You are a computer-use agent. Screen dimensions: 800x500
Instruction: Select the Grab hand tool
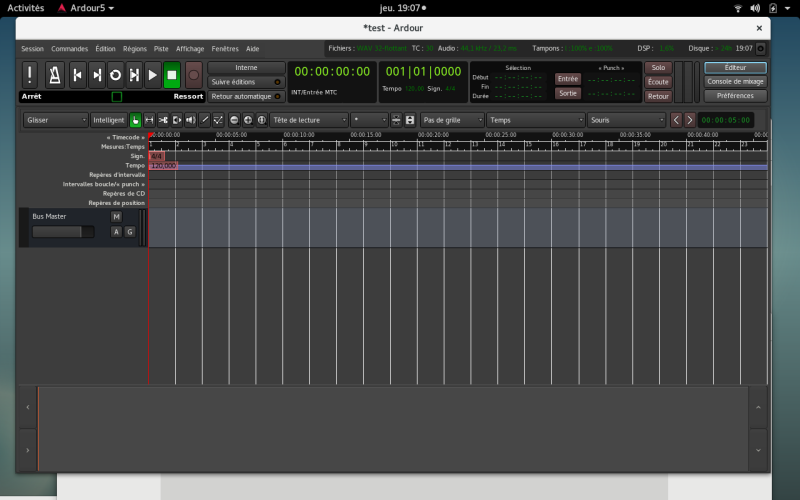[x=135, y=120]
